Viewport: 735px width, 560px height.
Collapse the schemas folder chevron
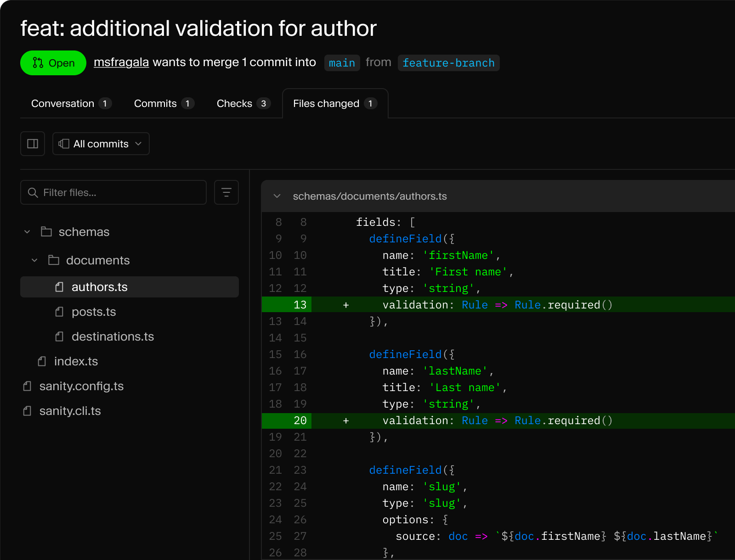coord(27,232)
